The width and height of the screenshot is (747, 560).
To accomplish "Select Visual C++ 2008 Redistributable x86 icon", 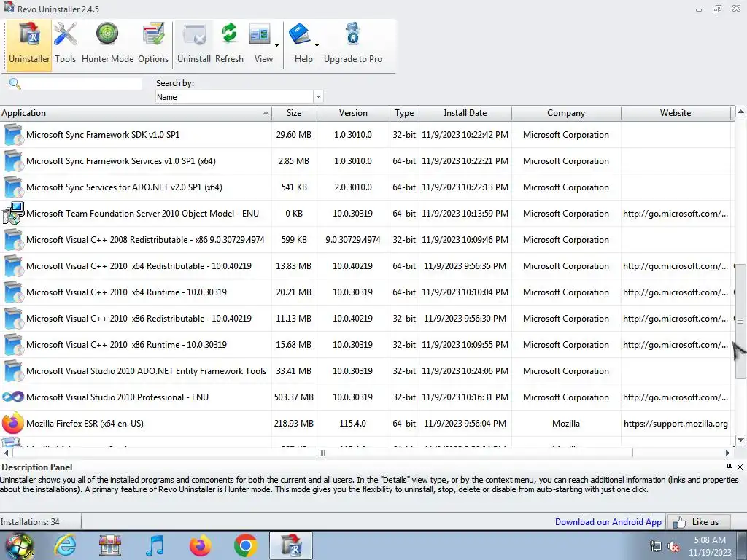I will [x=13, y=239].
